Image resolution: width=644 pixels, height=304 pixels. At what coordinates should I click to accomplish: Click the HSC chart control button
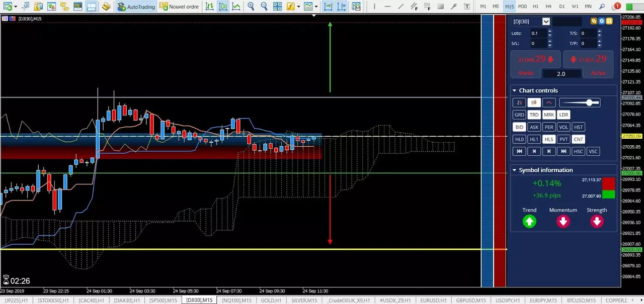click(578, 151)
